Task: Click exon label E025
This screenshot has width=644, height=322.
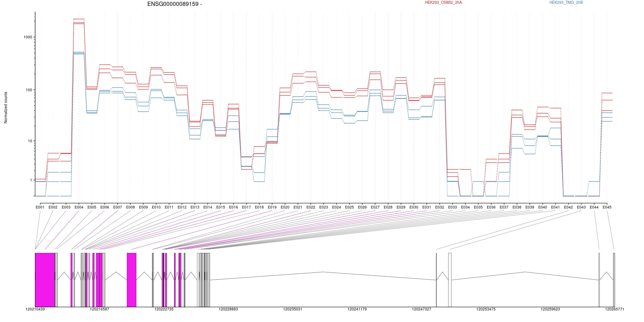Action: [349, 207]
